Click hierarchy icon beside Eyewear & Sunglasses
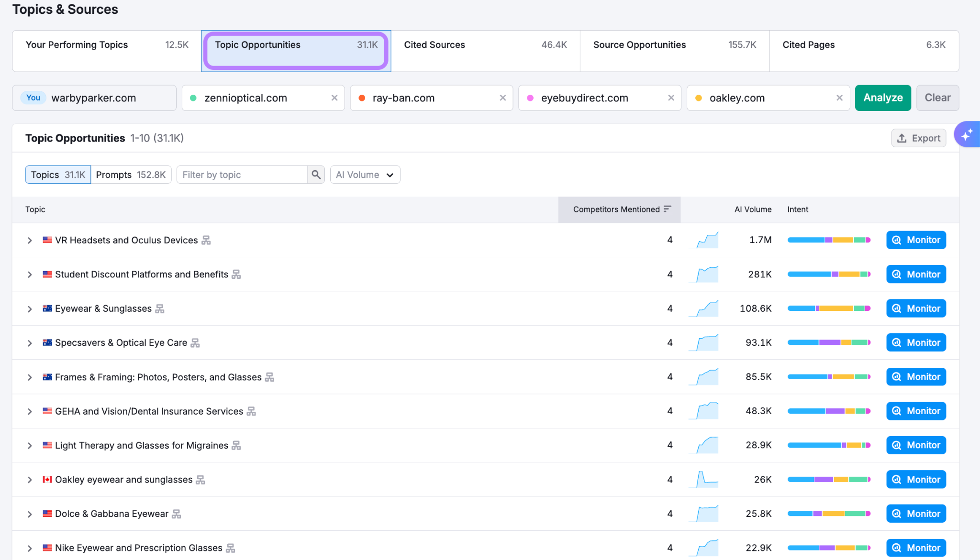This screenshot has height=560, width=980. 160,309
